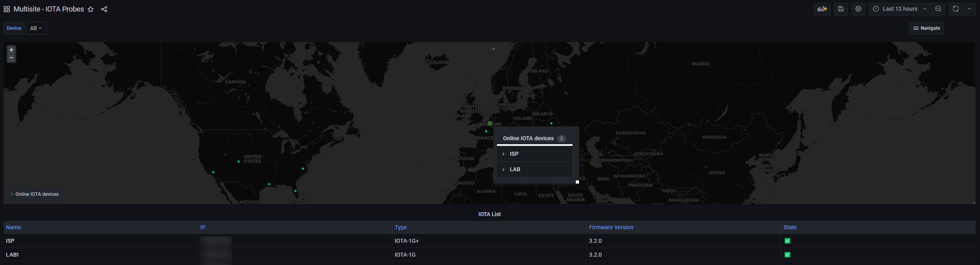Select the dashboard title text

pyautogui.click(x=49, y=9)
